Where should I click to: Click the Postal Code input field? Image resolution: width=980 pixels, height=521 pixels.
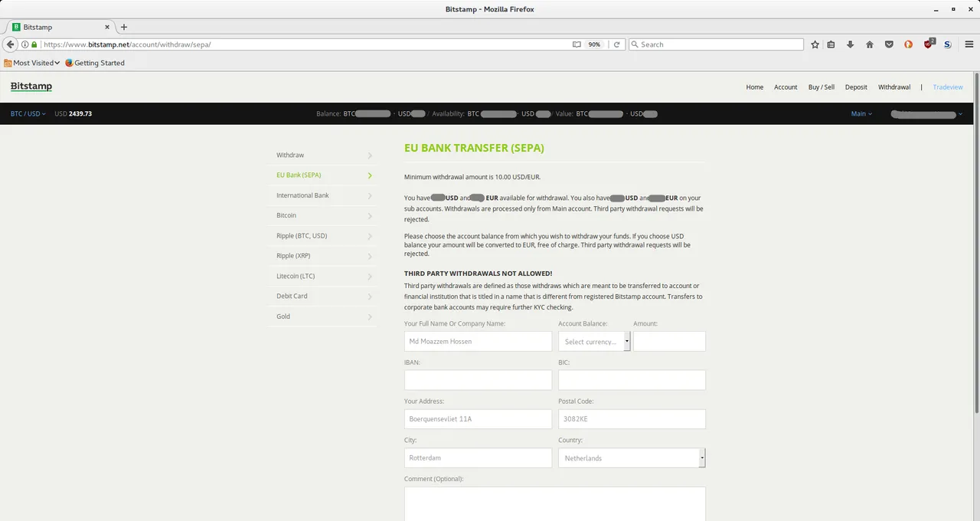(x=632, y=419)
